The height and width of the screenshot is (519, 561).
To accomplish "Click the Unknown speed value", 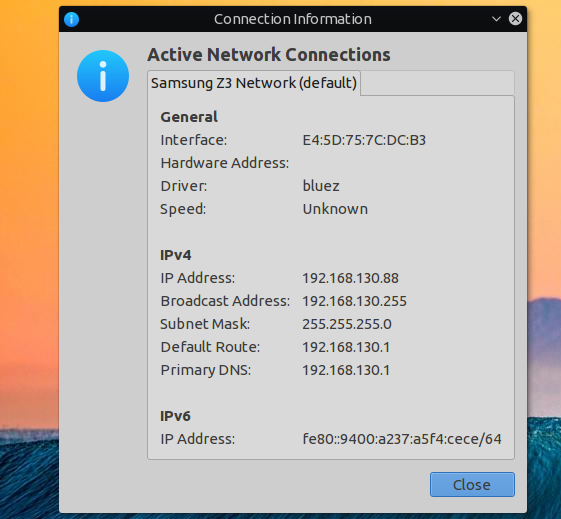I will pos(335,209).
